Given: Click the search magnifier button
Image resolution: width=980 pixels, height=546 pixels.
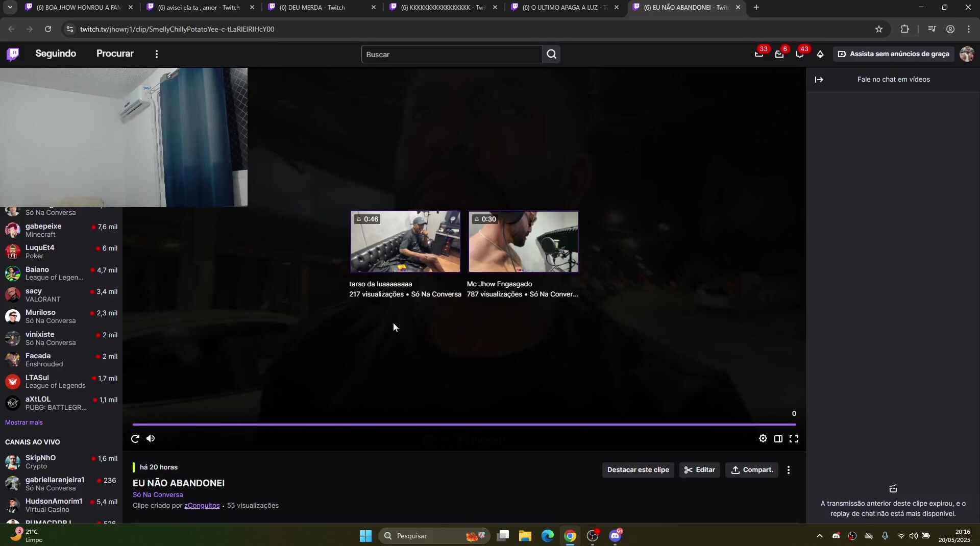Looking at the screenshot, I should point(552,54).
